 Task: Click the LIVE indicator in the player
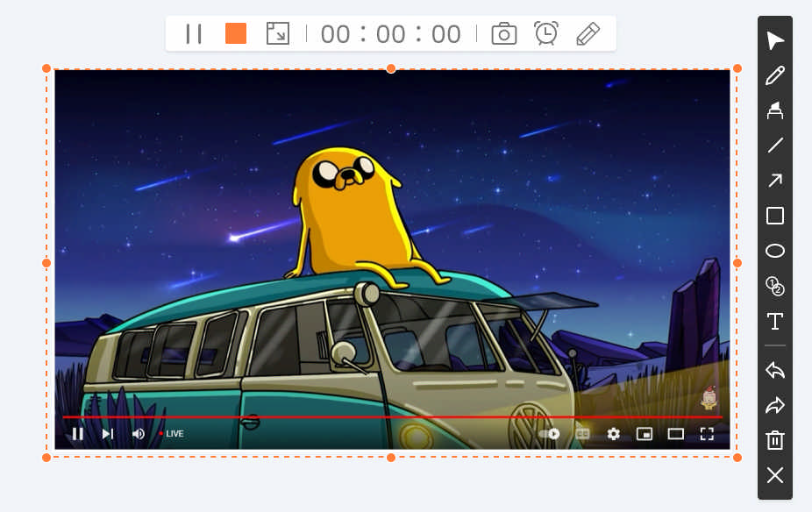click(x=171, y=434)
